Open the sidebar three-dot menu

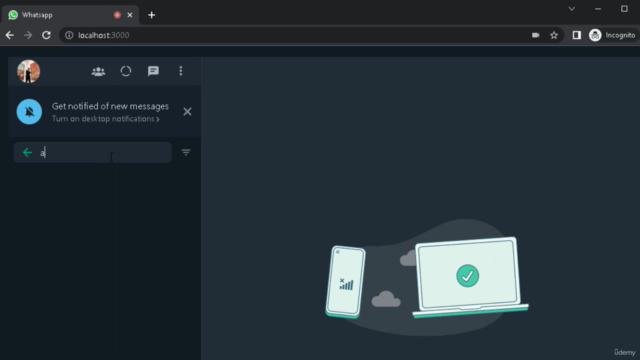181,71
